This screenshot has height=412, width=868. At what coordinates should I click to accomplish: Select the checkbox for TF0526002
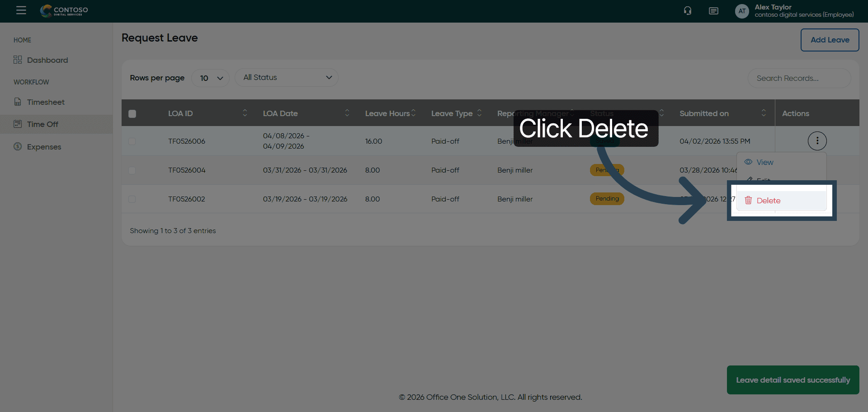tap(132, 199)
